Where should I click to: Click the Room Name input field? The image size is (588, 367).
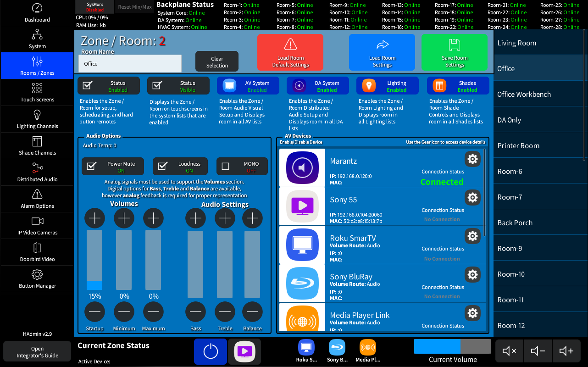coord(130,63)
